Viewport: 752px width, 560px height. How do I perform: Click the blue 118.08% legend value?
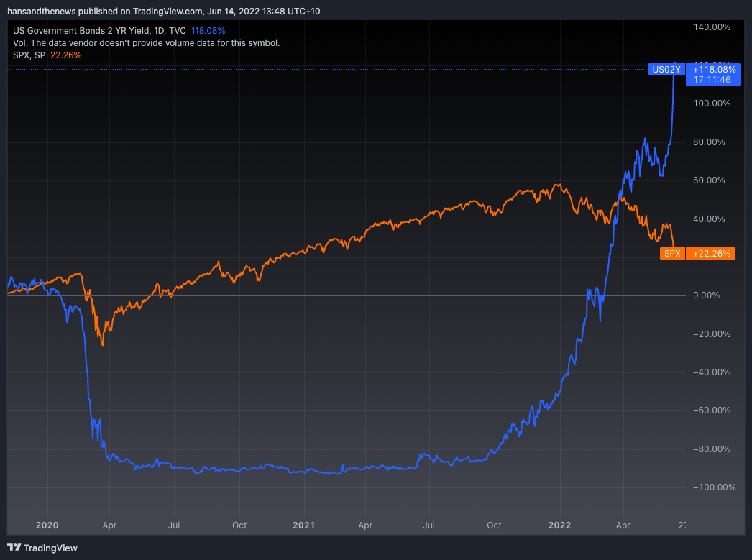coord(208,31)
